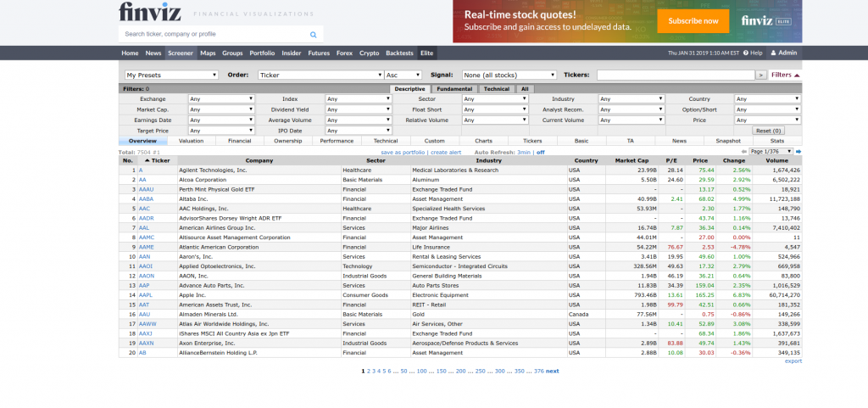This screenshot has height=408, width=868.
Task: Open the Page 1/376 dropdown
Action: point(771,152)
